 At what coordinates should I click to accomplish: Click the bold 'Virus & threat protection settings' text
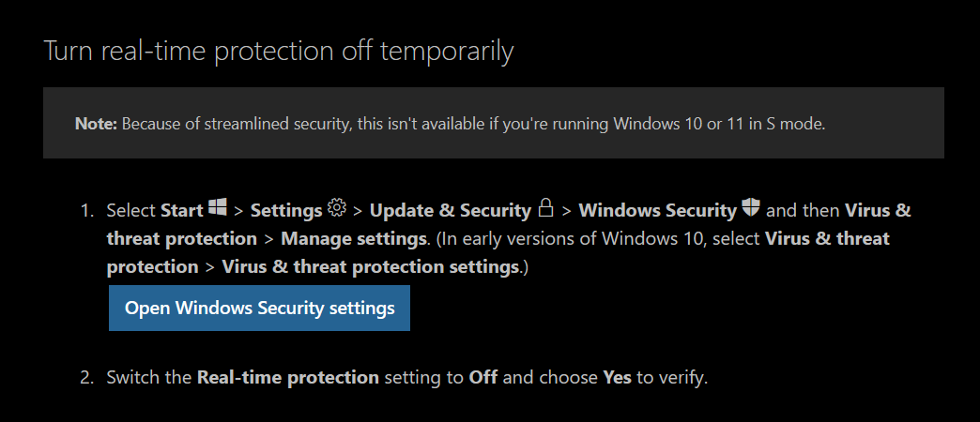point(371,266)
